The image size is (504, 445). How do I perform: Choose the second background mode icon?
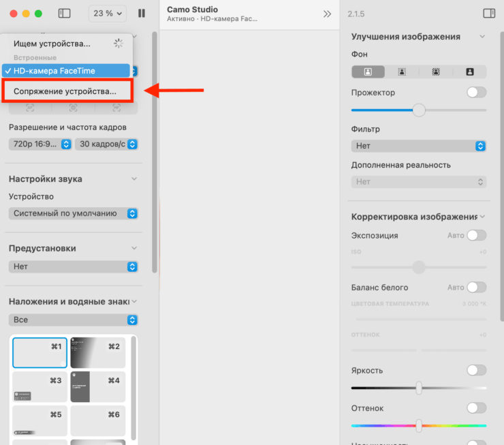(x=403, y=72)
